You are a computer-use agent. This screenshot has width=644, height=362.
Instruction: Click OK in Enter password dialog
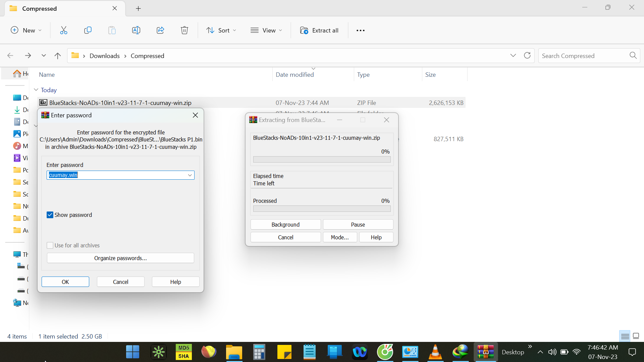(65, 282)
